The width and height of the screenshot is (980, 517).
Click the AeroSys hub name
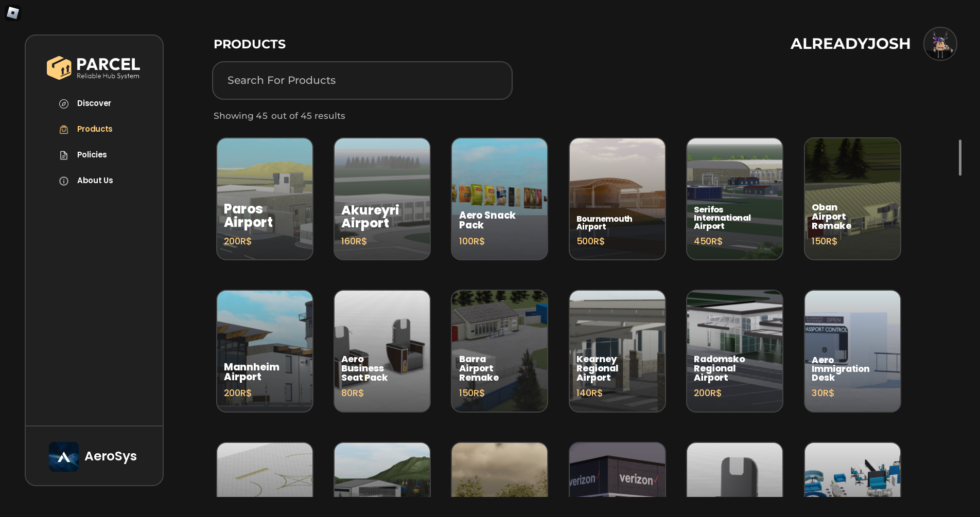coord(111,456)
